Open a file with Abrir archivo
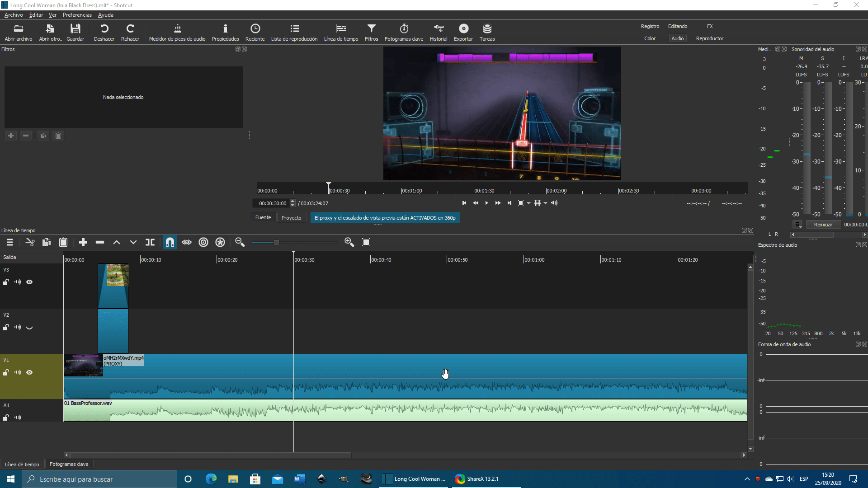 pyautogui.click(x=19, y=33)
